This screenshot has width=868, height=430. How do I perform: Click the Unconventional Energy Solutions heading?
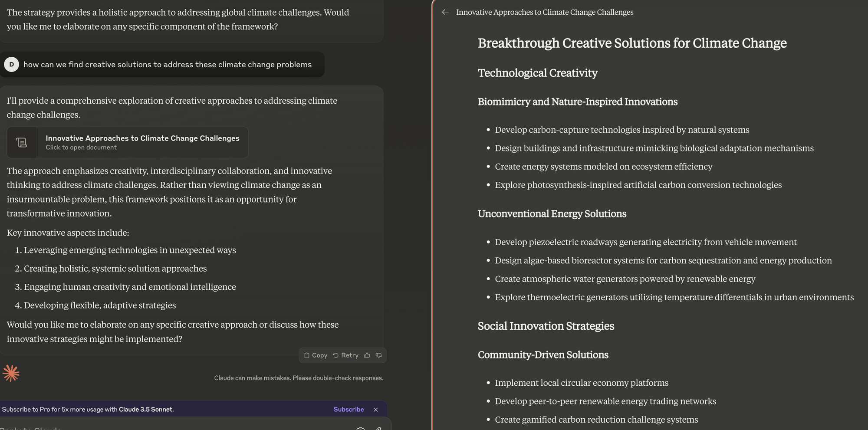click(x=552, y=214)
